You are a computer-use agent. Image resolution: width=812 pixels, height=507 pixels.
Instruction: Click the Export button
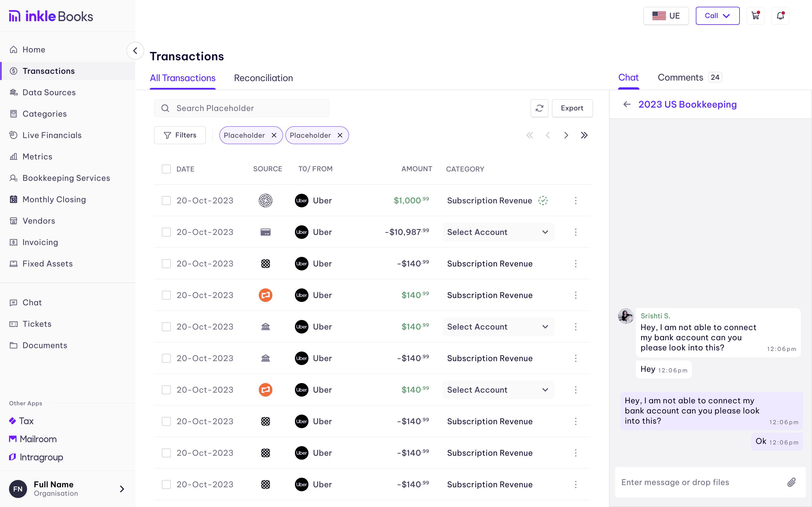click(572, 108)
